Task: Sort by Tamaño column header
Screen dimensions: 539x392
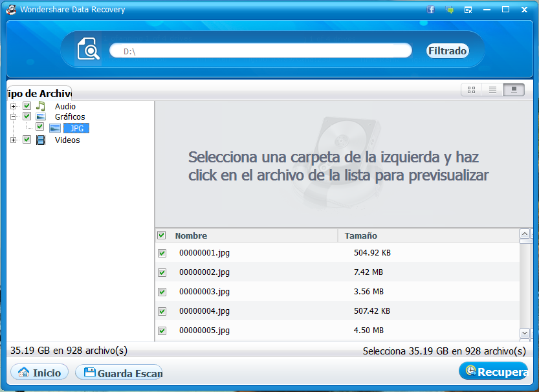Action: 361,235
